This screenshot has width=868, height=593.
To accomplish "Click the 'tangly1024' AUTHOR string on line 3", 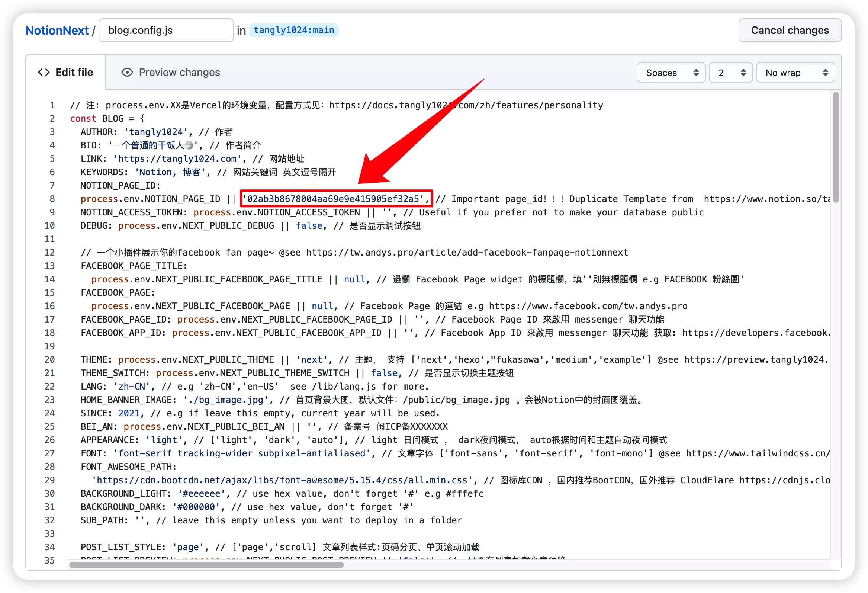I will 156,132.
